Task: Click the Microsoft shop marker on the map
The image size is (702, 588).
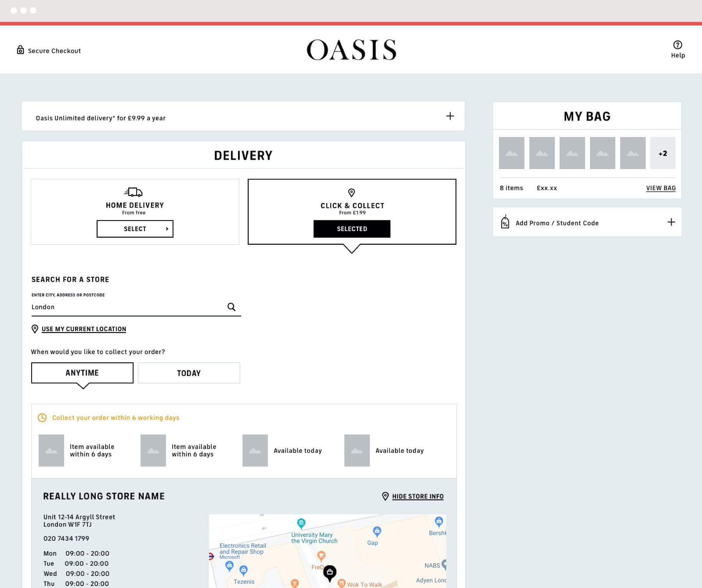Action: click(x=230, y=566)
